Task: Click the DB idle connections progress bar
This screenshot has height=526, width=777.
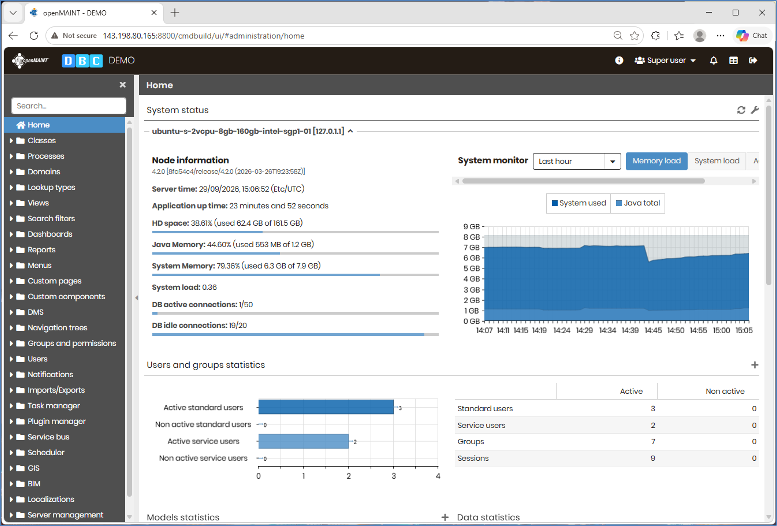Action: point(295,335)
